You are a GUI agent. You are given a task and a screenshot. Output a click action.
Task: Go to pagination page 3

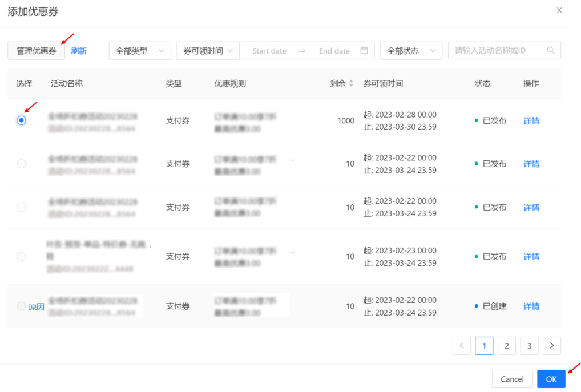pyautogui.click(x=529, y=346)
